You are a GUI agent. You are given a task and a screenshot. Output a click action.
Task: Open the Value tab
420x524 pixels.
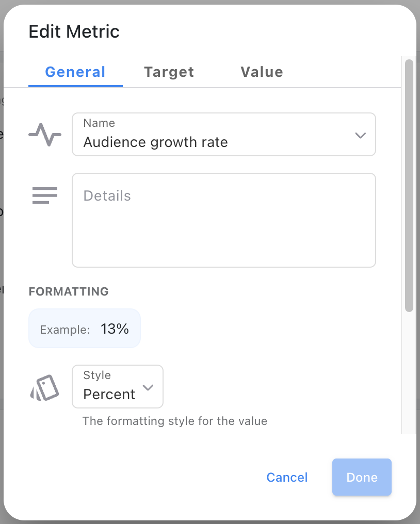coord(262,72)
